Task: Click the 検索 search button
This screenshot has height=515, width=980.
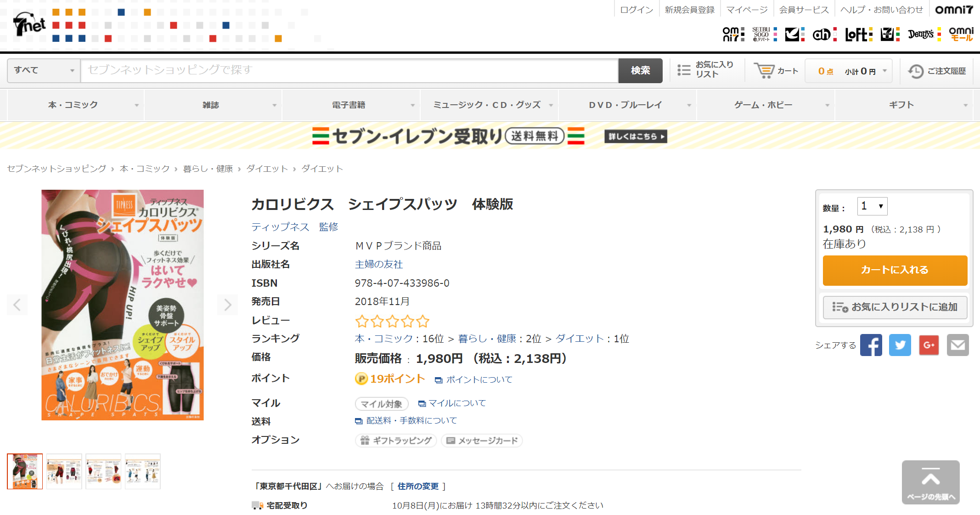Action: (640, 70)
